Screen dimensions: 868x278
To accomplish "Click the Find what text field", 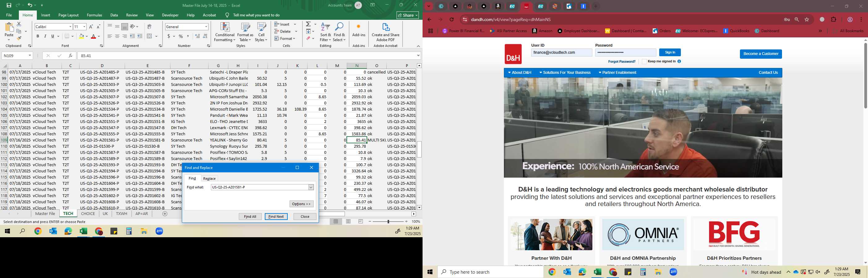I will pos(260,187).
